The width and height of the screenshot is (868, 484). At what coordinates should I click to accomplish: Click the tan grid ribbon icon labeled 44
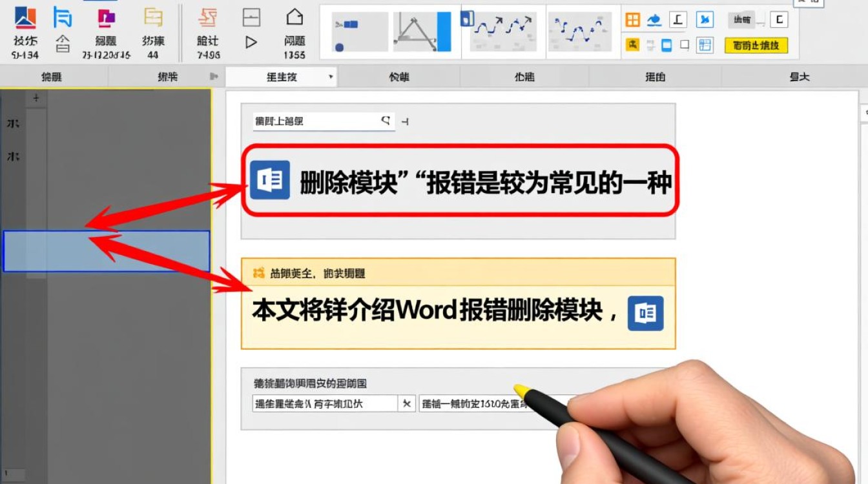coord(153,17)
